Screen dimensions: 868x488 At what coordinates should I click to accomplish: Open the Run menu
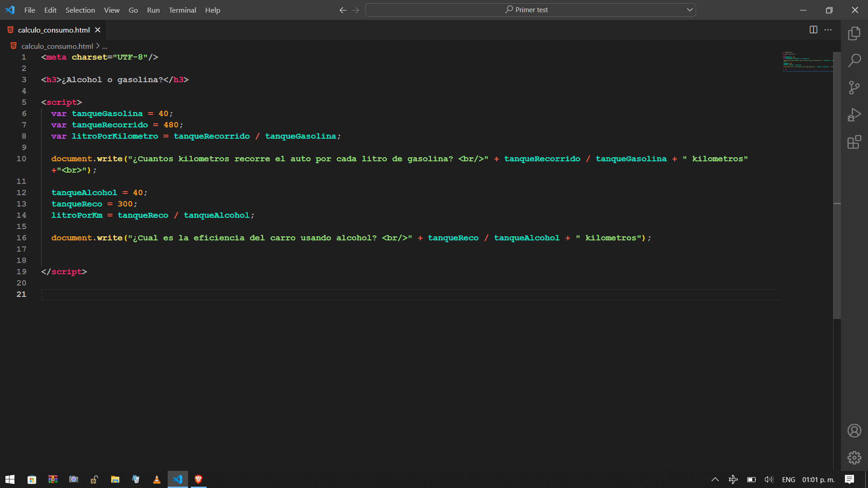(153, 10)
